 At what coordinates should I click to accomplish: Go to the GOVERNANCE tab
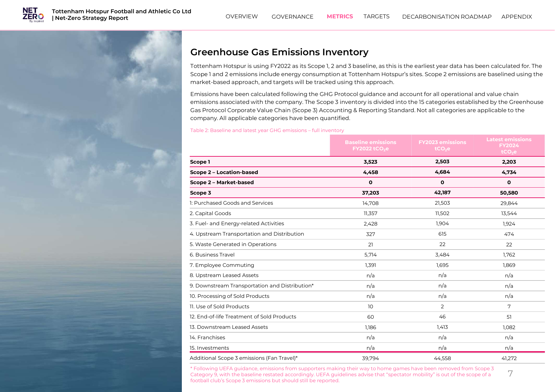(x=293, y=16)
